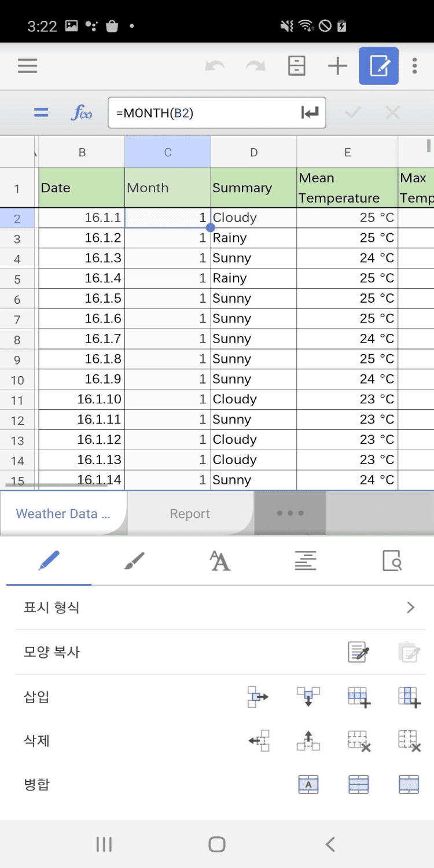The image size is (434, 868).
Task: Copy cell format with 모양 복사 icon
Action: click(x=358, y=652)
